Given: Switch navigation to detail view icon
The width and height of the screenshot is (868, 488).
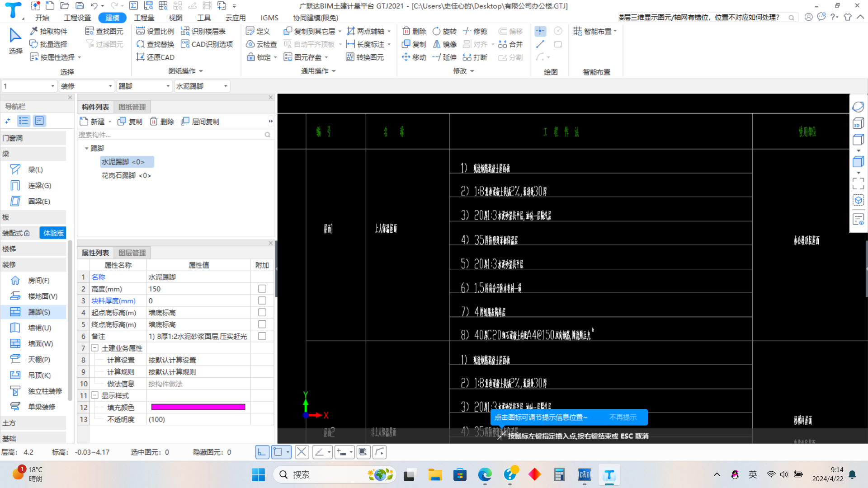Looking at the screenshot, I should 40,121.
